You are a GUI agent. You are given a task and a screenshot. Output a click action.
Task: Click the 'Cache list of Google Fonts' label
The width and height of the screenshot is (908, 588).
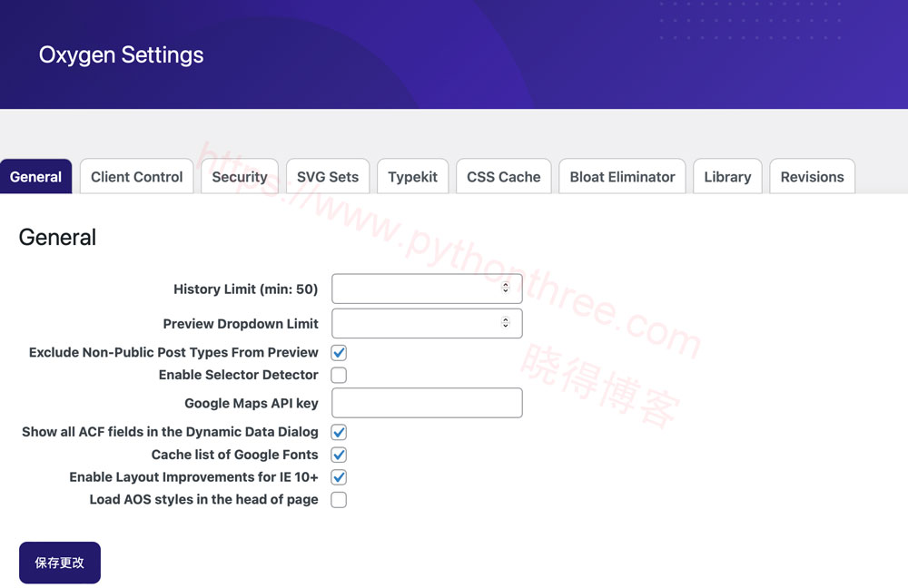click(234, 455)
